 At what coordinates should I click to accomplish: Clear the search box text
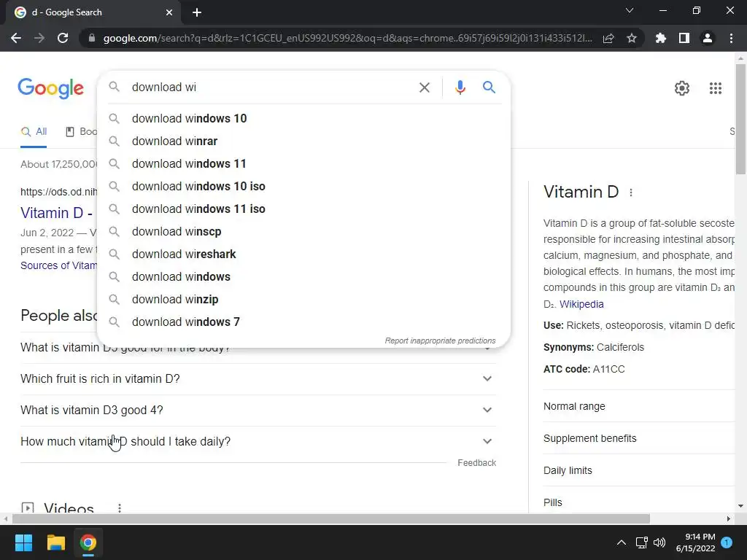tap(424, 87)
